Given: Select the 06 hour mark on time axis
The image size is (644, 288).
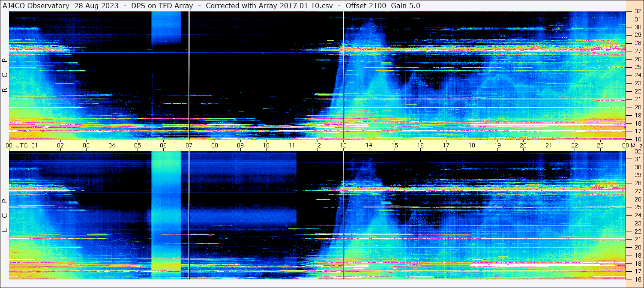Looking at the screenshot, I should tap(163, 145).
